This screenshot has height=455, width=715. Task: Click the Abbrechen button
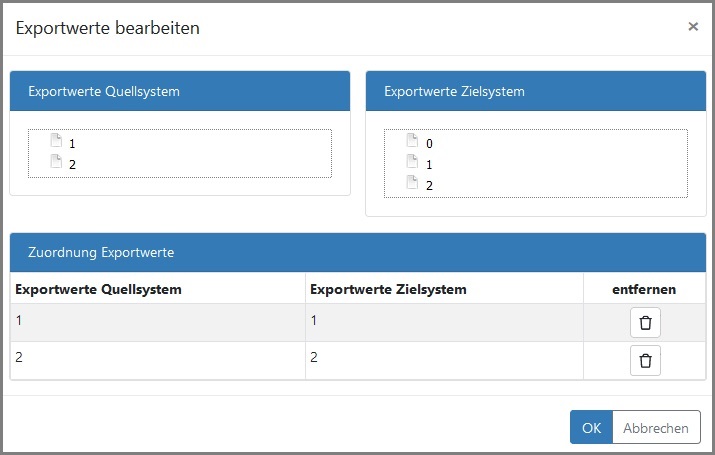pos(656,427)
